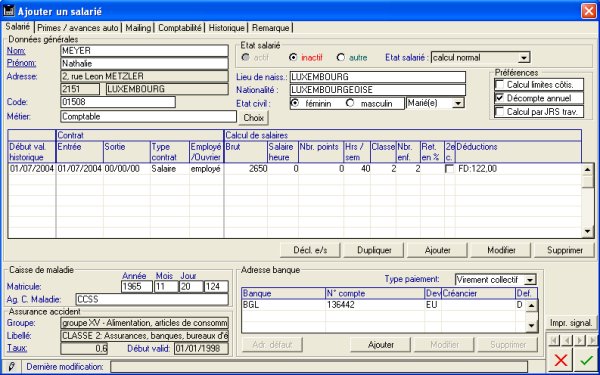
Task: Switch to the Salarié tab
Action: point(18,27)
